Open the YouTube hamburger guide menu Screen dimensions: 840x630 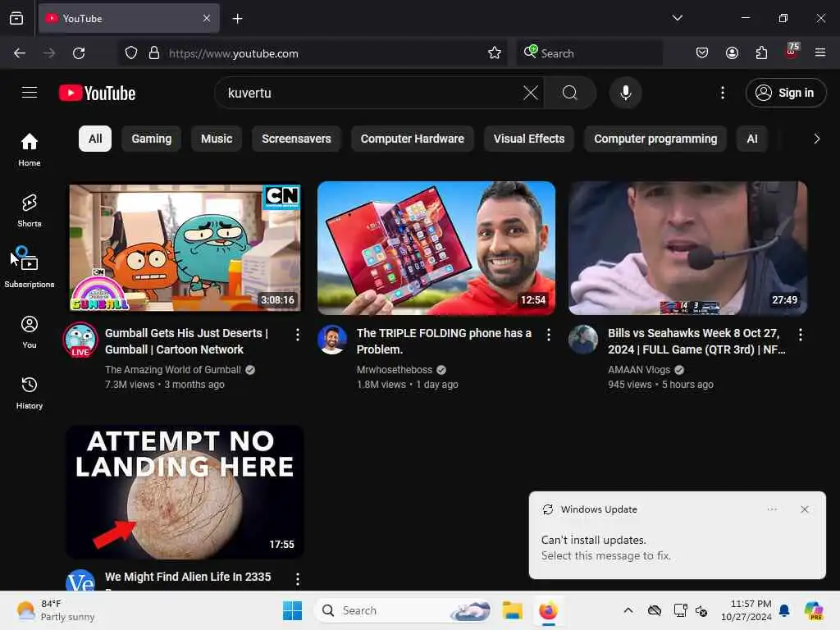pos(30,93)
